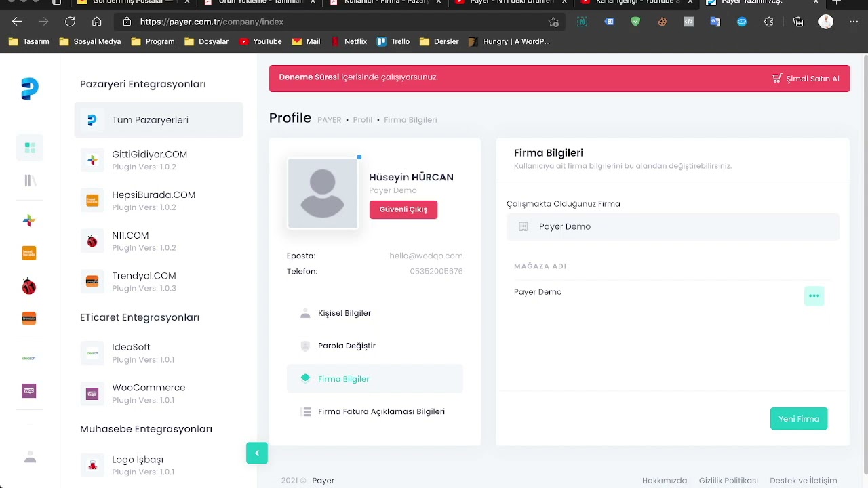Open the WooCommerce integration
This screenshot has height=488, width=868.
pyautogui.click(x=159, y=394)
